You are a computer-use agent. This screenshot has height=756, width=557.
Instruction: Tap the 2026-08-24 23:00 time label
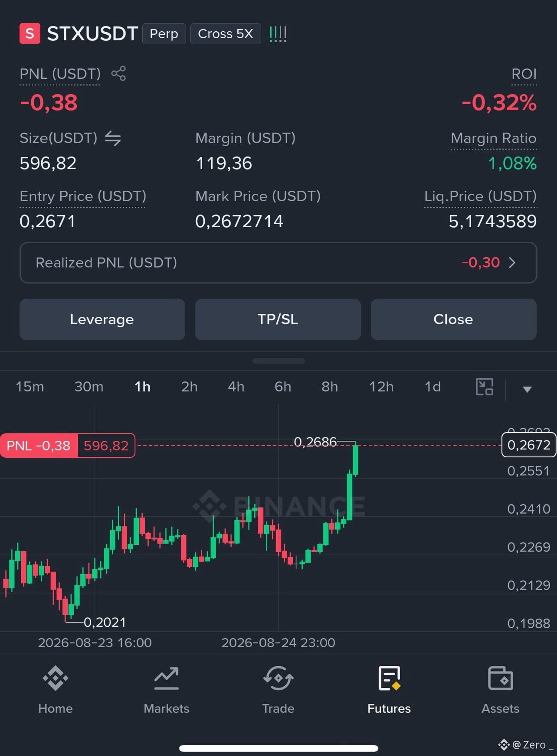pyautogui.click(x=278, y=642)
